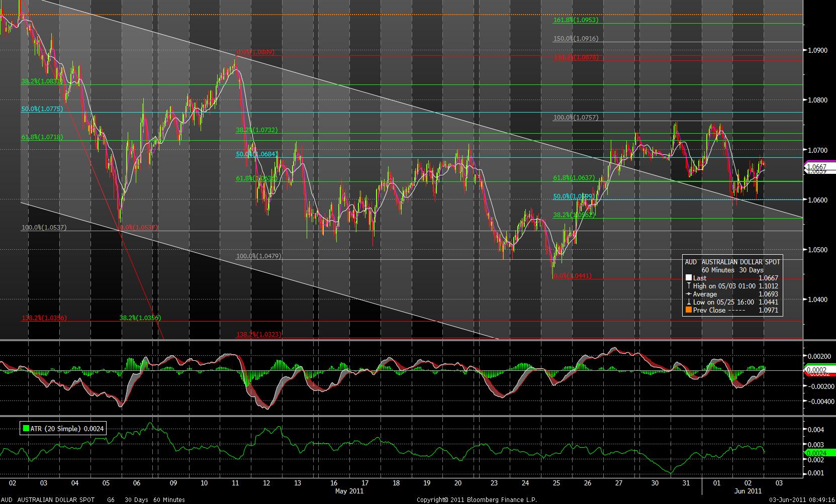
Task: Click the Low marker icon in the legend
Action: 688,302
